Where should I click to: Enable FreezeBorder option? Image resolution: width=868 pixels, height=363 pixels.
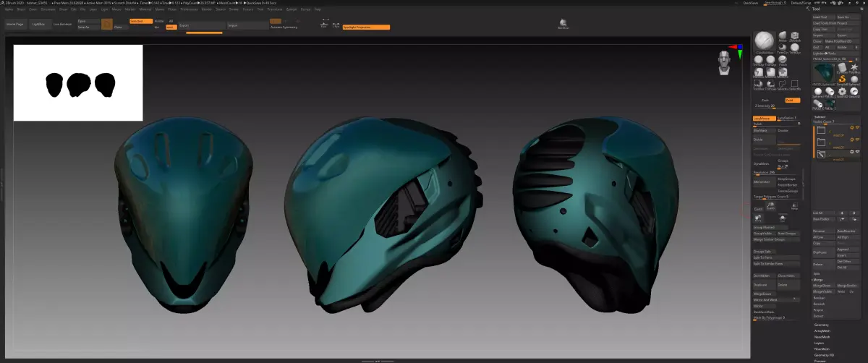point(788,185)
